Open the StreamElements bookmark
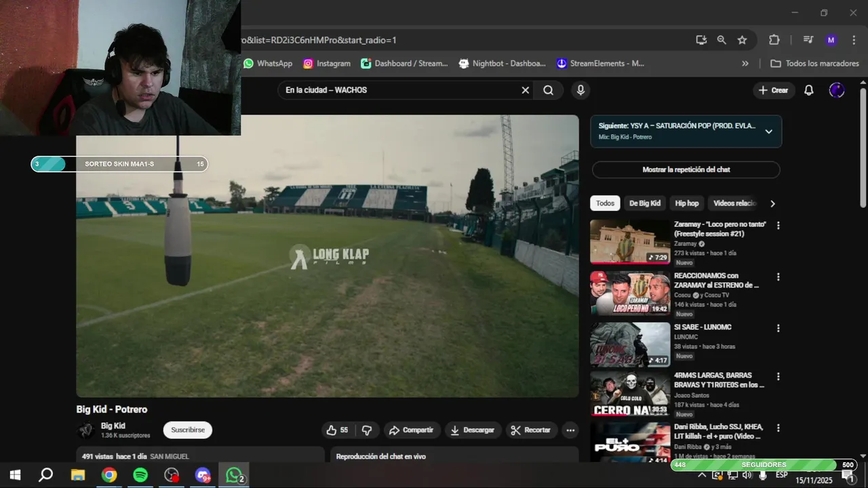 (x=601, y=63)
